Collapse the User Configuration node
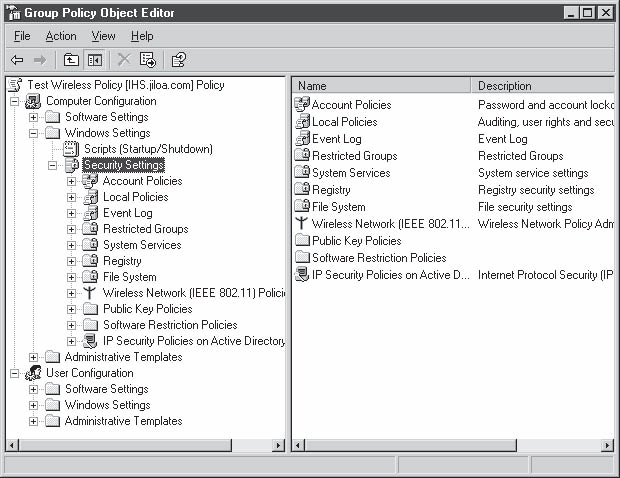The image size is (620, 478). (15, 373)
